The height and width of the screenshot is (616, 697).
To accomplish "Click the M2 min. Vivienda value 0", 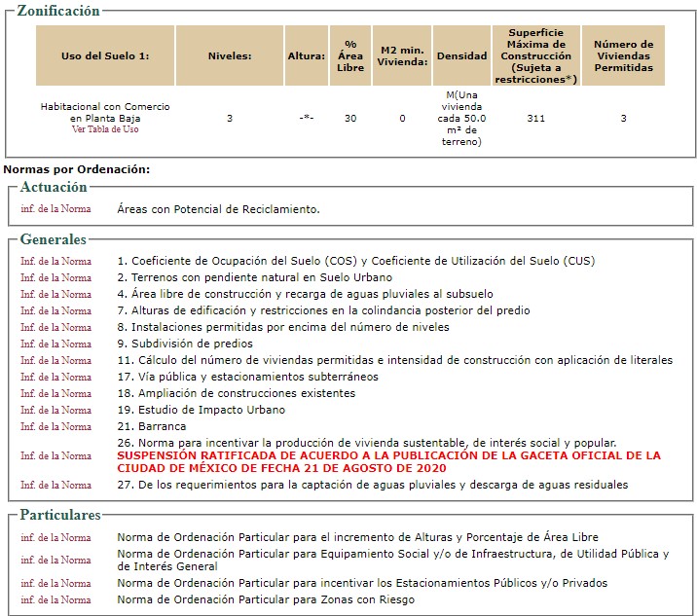I will pos(402,118).
